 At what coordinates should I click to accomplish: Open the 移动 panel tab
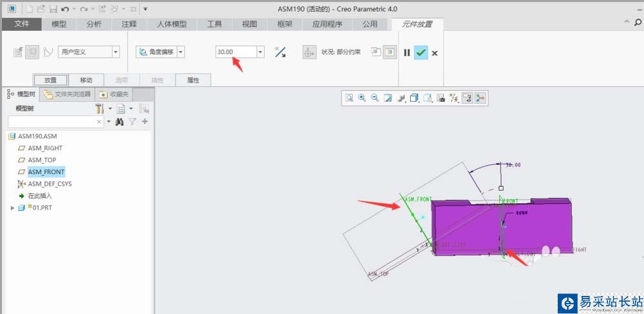(86, 80)
